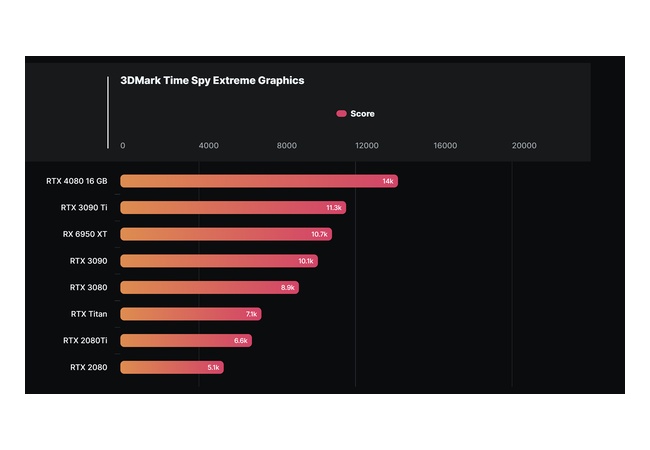Click the RTX 3080 row label
This screenshot has height=450, width=650.
89,287
